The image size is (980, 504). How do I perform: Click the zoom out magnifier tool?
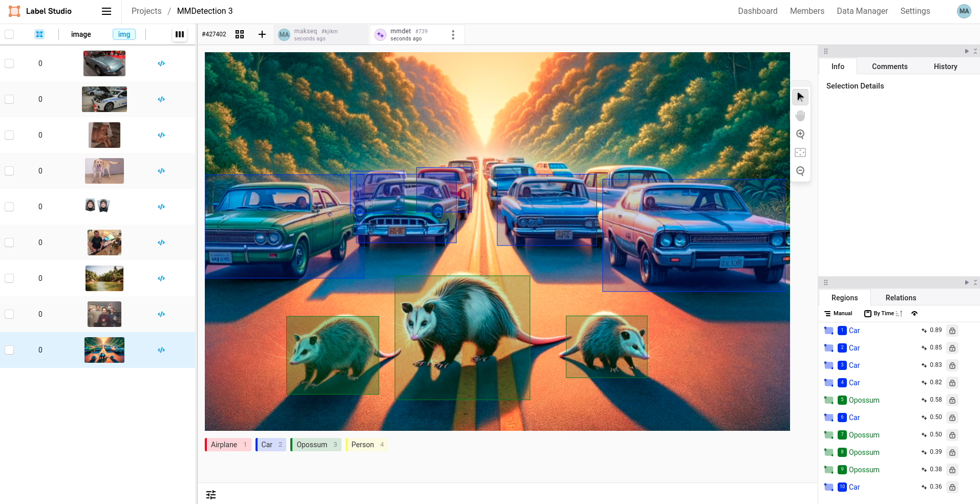click(800, 171)
